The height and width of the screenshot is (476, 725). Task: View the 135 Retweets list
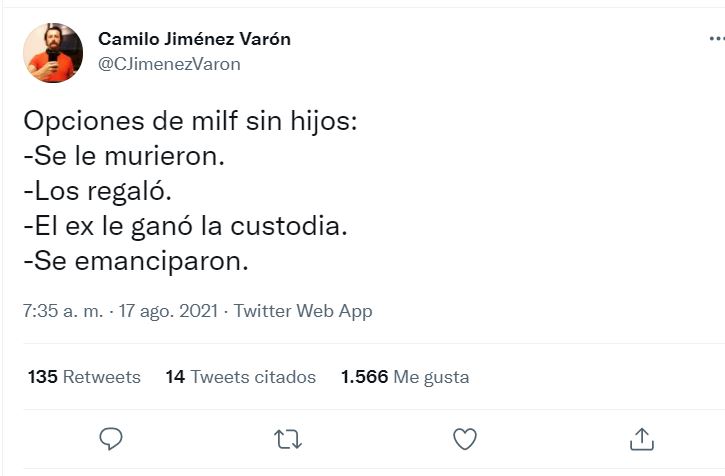(84, 377)
